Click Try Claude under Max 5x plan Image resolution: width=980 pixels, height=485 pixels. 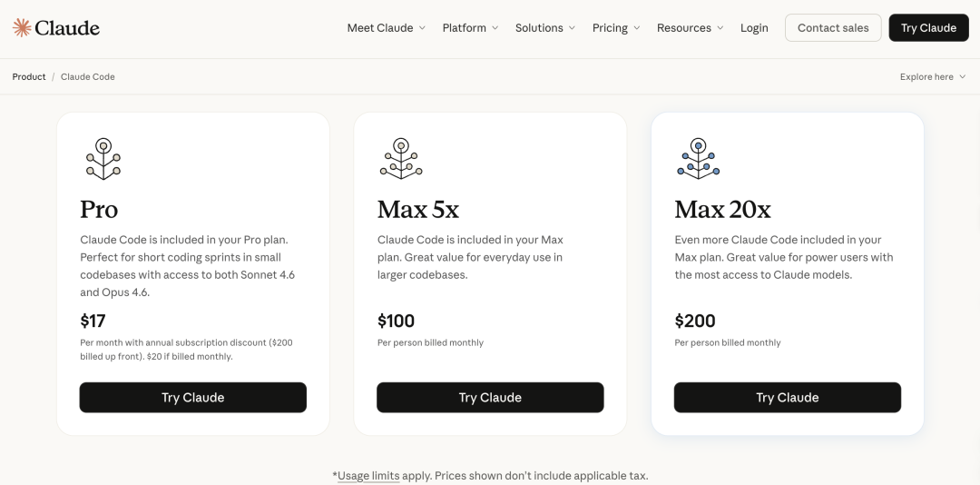click(x=490, y=398)
